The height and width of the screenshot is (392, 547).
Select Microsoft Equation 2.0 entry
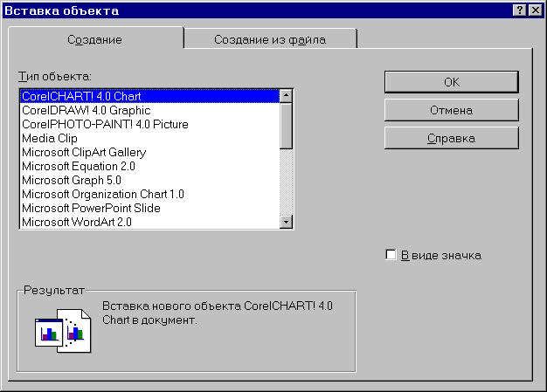(79, 166)
